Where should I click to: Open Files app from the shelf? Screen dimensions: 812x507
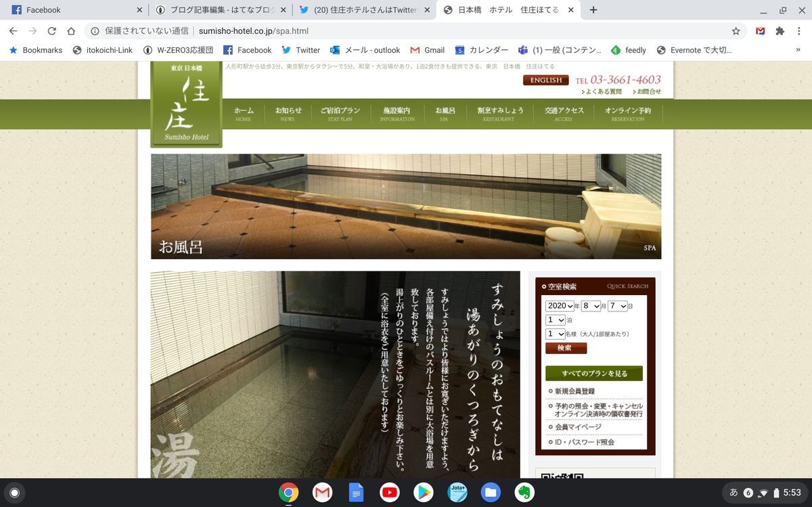pyautogui.click(x=491, y=493)
